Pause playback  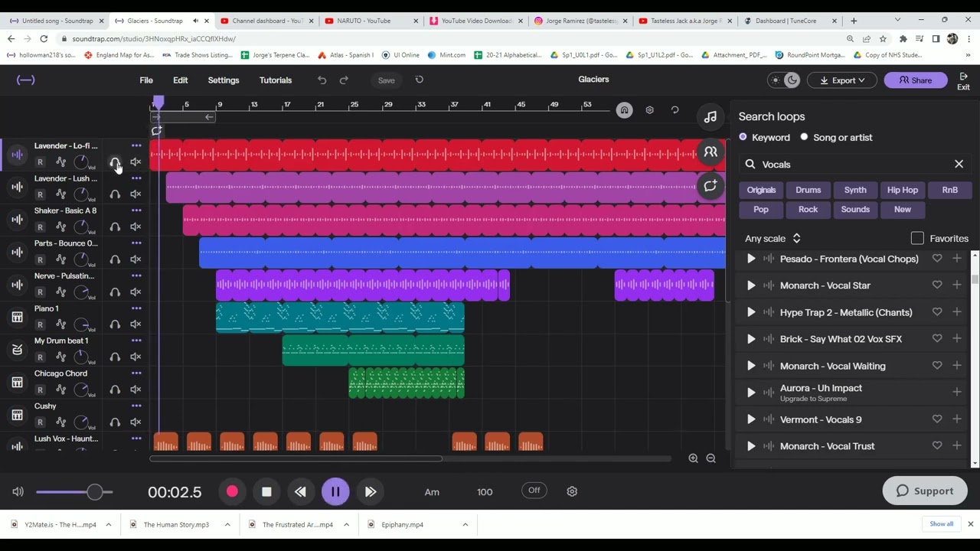(x=335, y=492)
